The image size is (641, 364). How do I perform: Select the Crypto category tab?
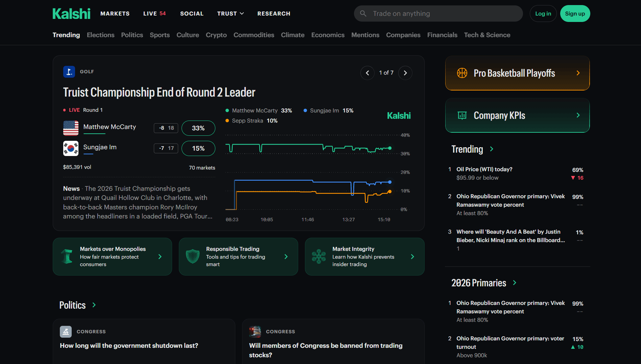pos(216,35)
